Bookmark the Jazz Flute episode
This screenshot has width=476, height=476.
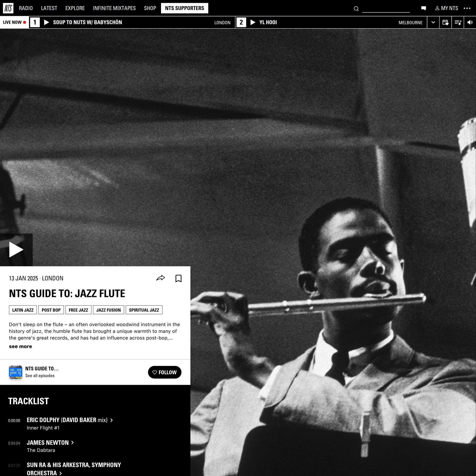[178, 278]
